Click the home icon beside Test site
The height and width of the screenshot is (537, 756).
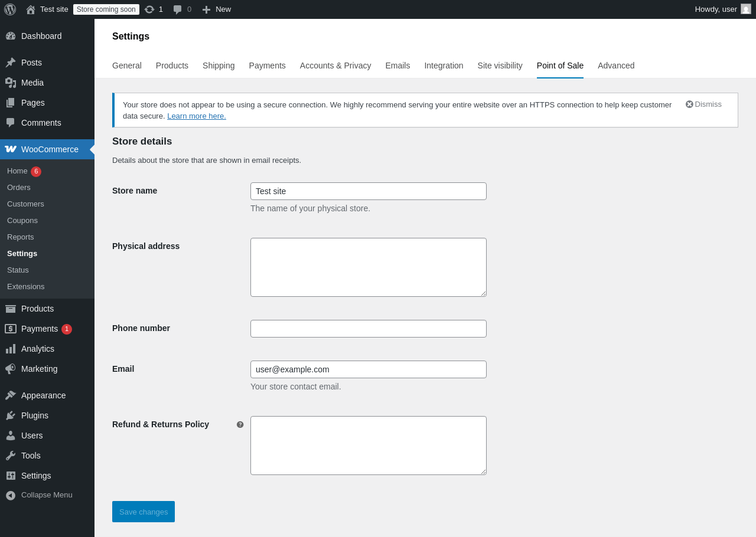tap(31, 9)
